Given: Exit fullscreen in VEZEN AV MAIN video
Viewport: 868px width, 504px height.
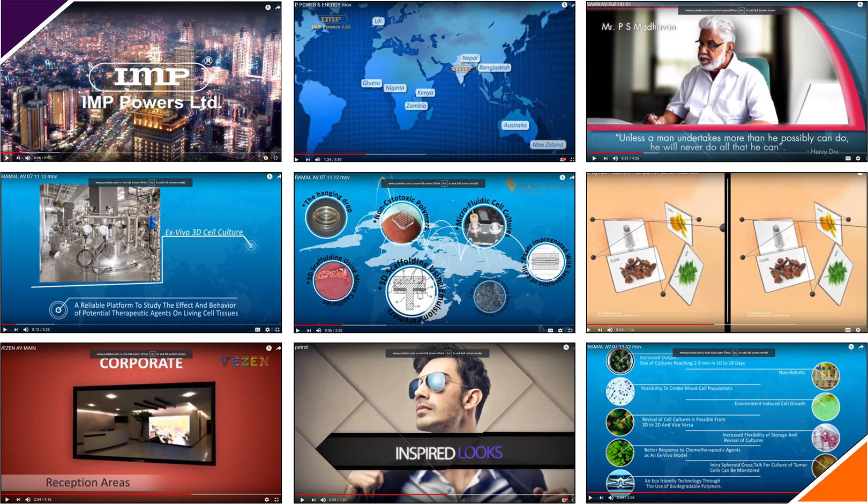Looking at the screenshot, I should click(x=276, y=499).
